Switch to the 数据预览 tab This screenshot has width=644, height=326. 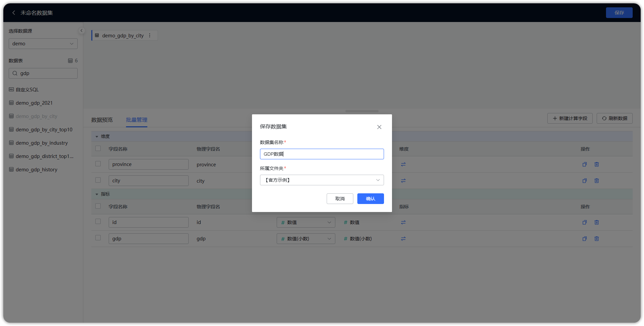[102, 120]
